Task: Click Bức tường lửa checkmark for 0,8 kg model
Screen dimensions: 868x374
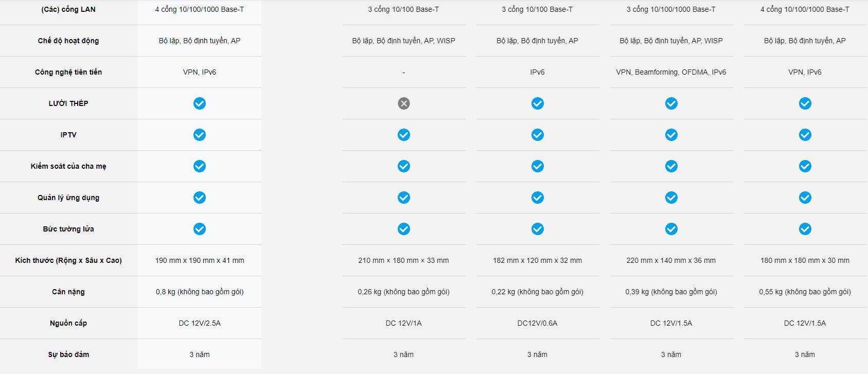Action: pyautogui.click(x=200, y=229)
